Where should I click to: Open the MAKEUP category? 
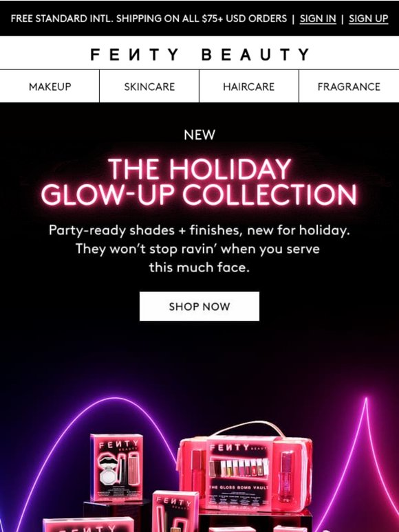[x=50, y=87]
